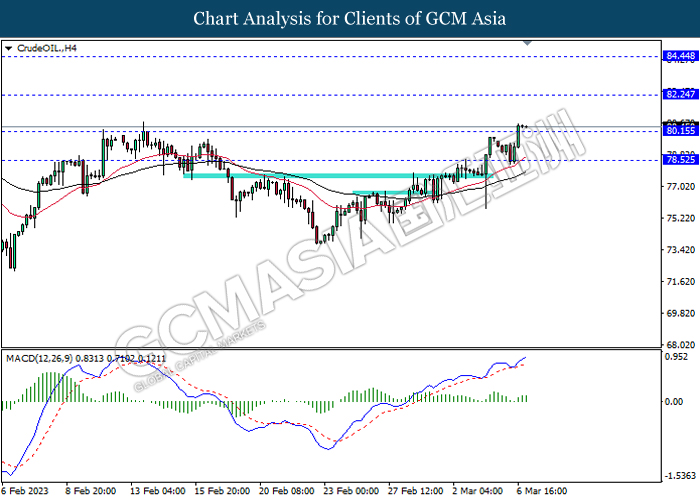Click the 6 Feb 2023 date label
This screenshot has width=700, height=500.
(25, 491)
